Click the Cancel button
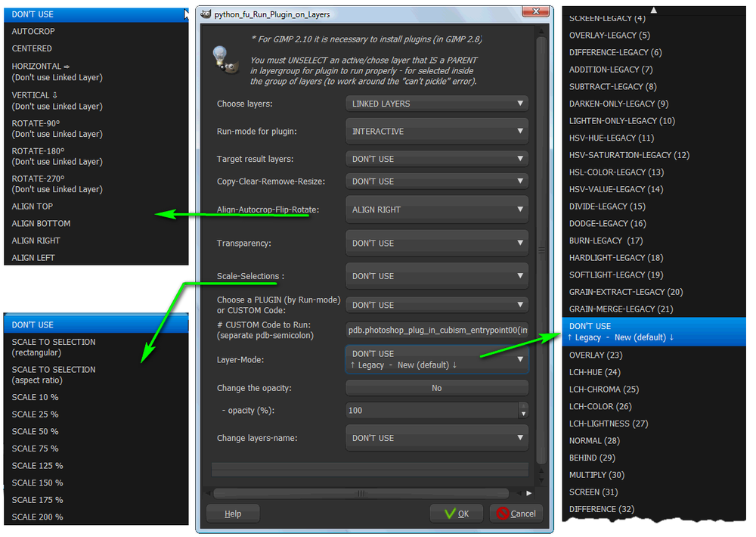 point(516,514)
